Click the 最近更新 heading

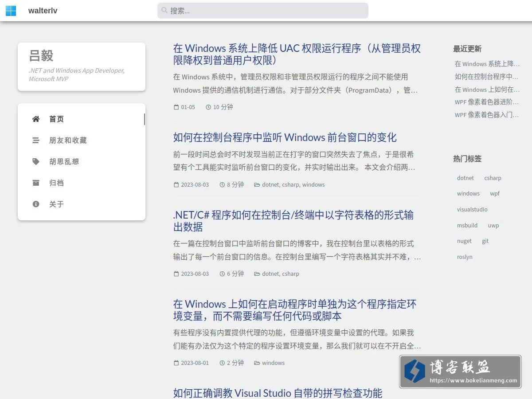pos(467,49)
